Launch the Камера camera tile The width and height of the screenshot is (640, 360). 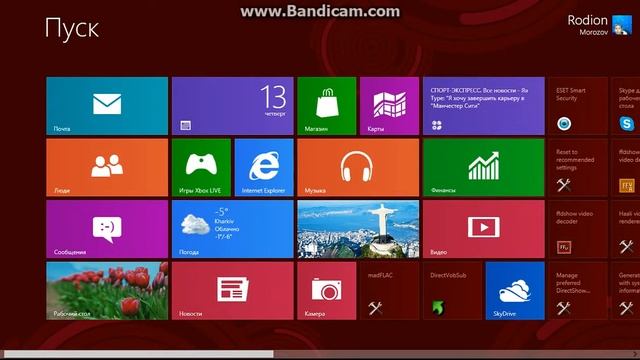(327, 291)
